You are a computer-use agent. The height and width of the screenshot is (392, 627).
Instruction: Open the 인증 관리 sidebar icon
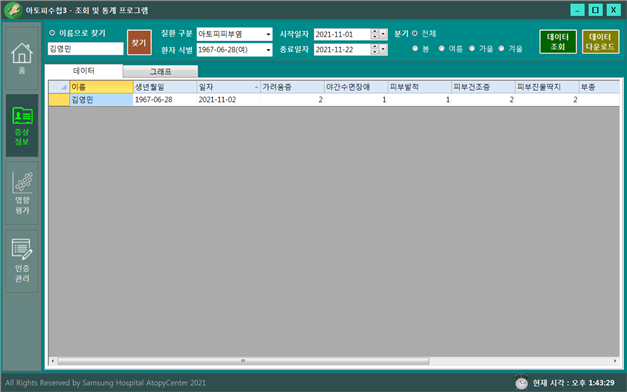(x=22, y=261)
